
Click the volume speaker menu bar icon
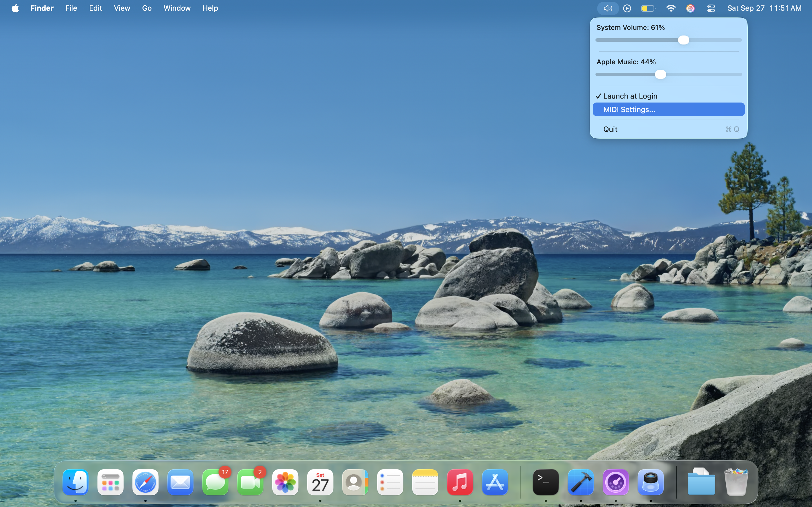[608, 8]
